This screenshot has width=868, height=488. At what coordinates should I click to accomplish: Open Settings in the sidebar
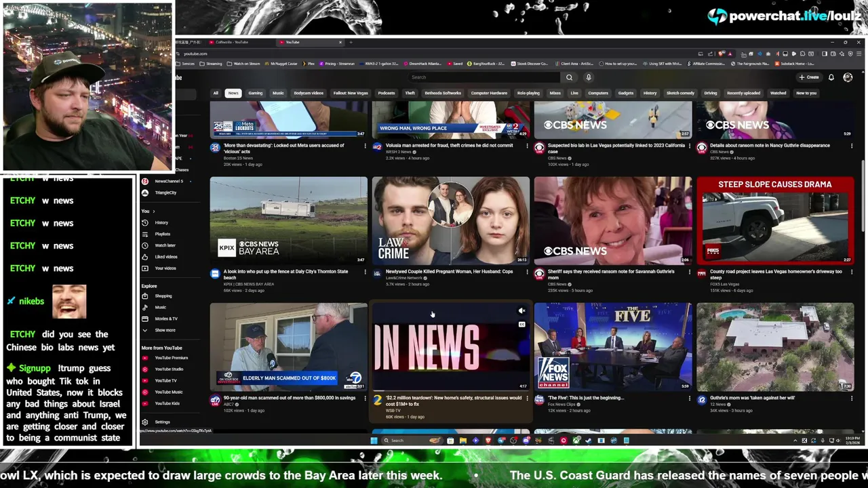pos(162,422)
